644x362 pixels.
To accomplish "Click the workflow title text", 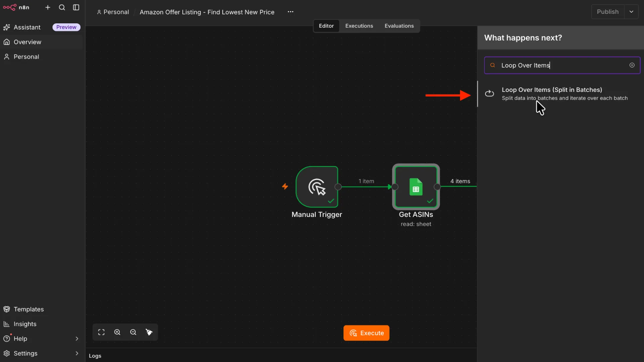I will click(207, 12).
